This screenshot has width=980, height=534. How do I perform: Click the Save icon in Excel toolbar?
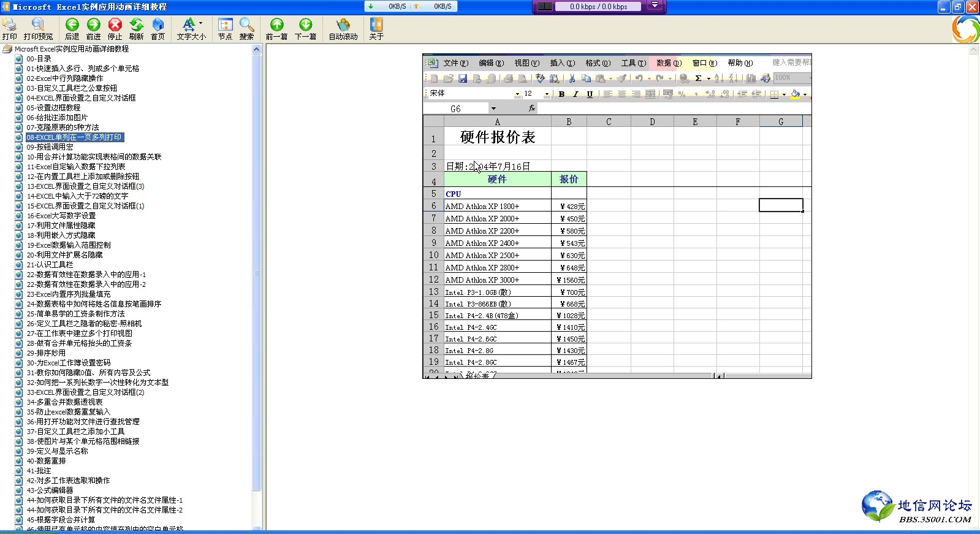(x=463, y=78)
